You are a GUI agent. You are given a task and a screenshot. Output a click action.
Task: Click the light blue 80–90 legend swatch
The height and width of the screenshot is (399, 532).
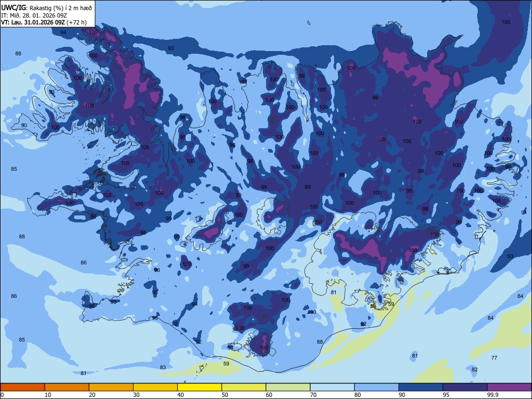click(x=377, y=387)
